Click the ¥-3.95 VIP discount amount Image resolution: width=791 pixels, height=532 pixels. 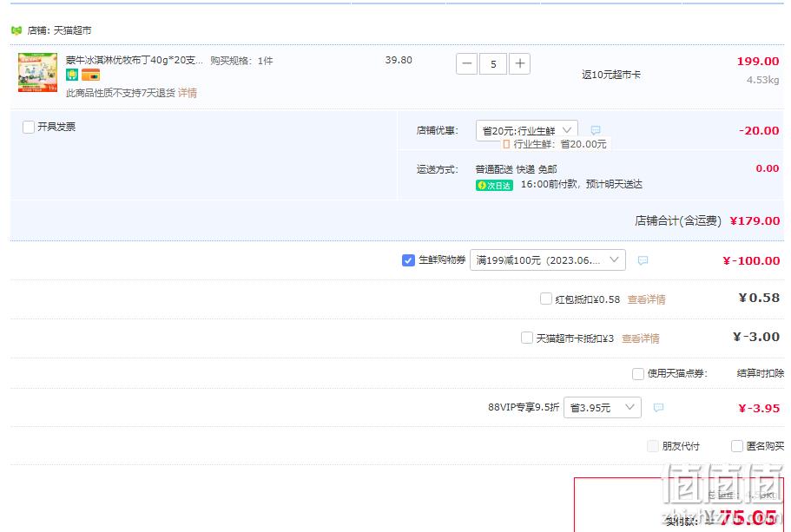click(759, 408)
